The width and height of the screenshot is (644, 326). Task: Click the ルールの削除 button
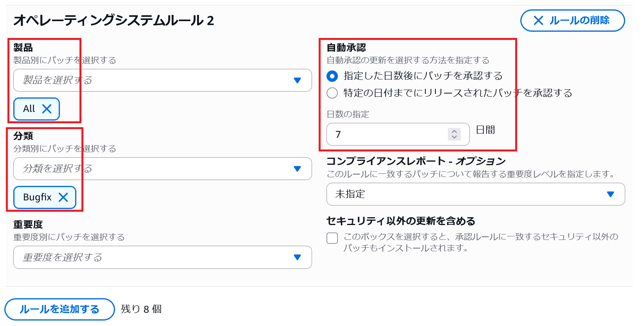[572, 20]
